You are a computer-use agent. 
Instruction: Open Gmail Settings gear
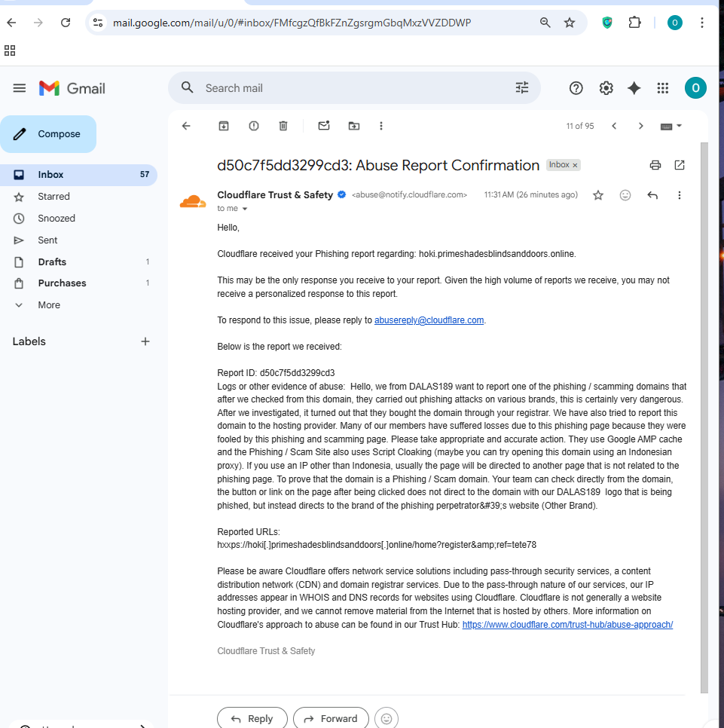[606, 87]
